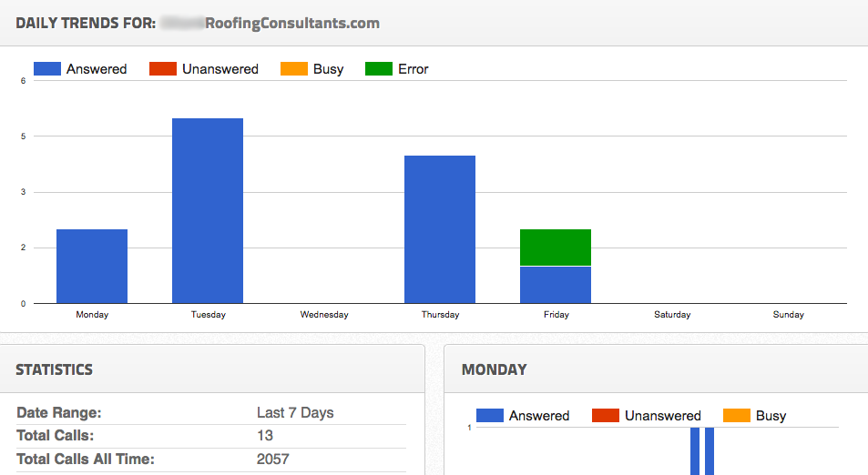Click the Monday panel header
The image size is (868, 475).
point(494,369)
